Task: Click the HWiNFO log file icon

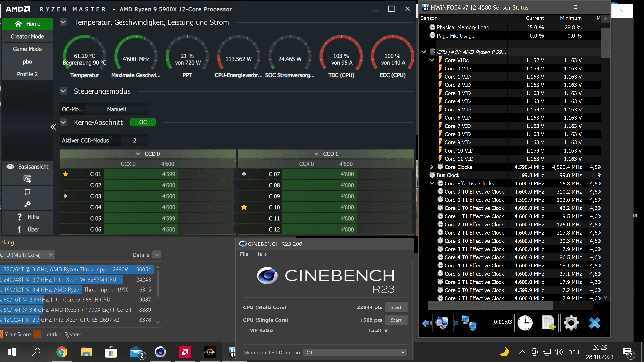Action: (548, 323)
